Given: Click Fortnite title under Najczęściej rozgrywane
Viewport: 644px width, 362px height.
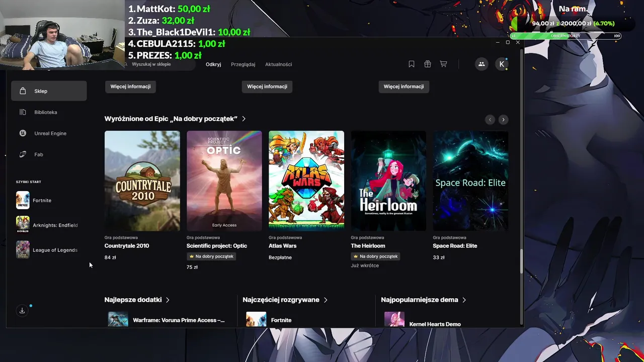Looking at the screenshot, I should coord(281,320).
